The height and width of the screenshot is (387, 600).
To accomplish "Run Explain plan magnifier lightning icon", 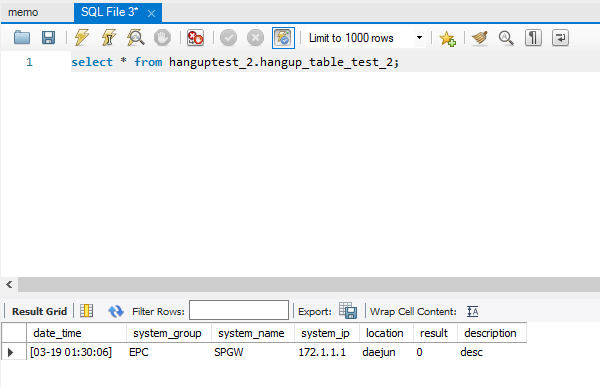I will [x=135, y=38].
